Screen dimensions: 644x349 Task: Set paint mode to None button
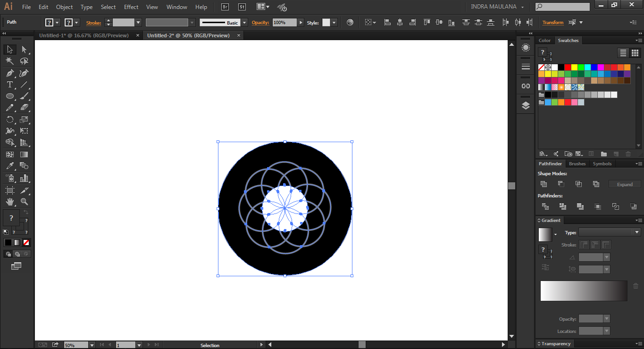coord(26,242)
